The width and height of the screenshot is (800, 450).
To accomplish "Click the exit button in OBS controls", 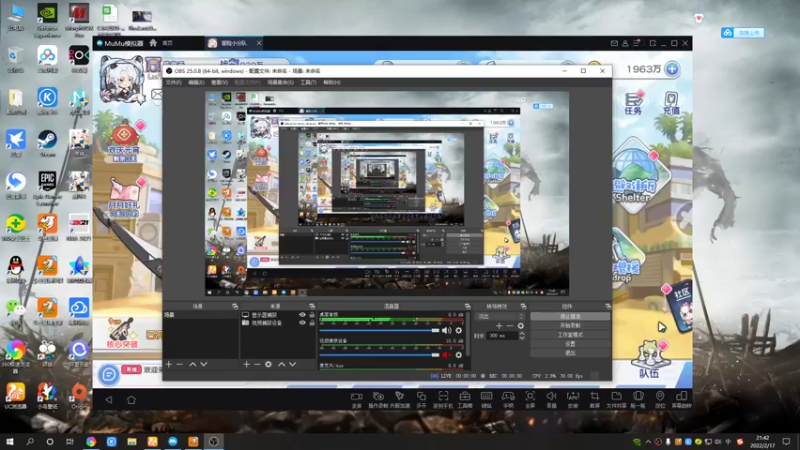I will coord(570,353).
